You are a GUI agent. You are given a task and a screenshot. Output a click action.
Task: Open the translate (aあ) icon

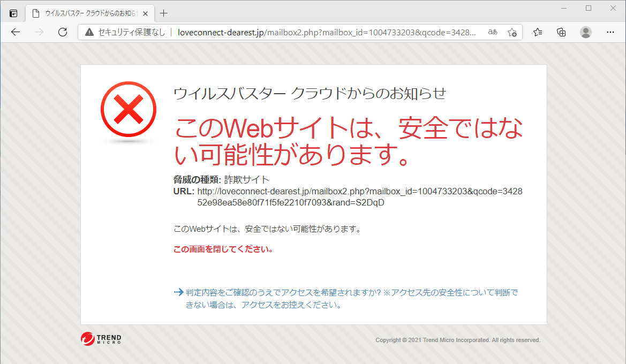click(493, 32)
